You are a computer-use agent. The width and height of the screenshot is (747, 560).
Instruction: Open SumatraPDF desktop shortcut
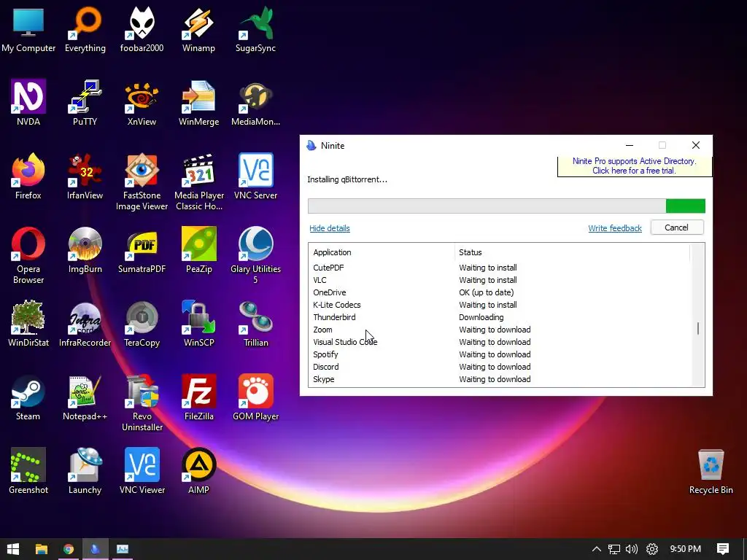142,251
